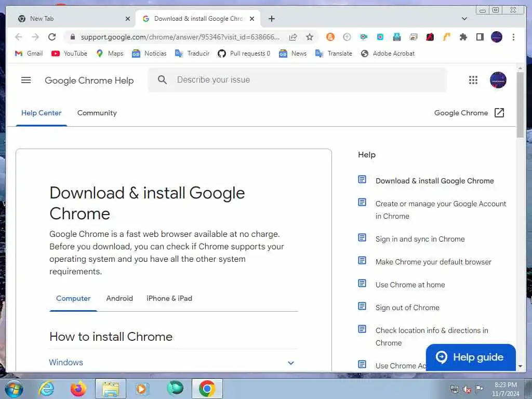Image resolution: width=532 pixels, height=399 pixels.
Task: Open the tab search dropdown arrow
Action: pyautogui.click(x=464, y=19)
